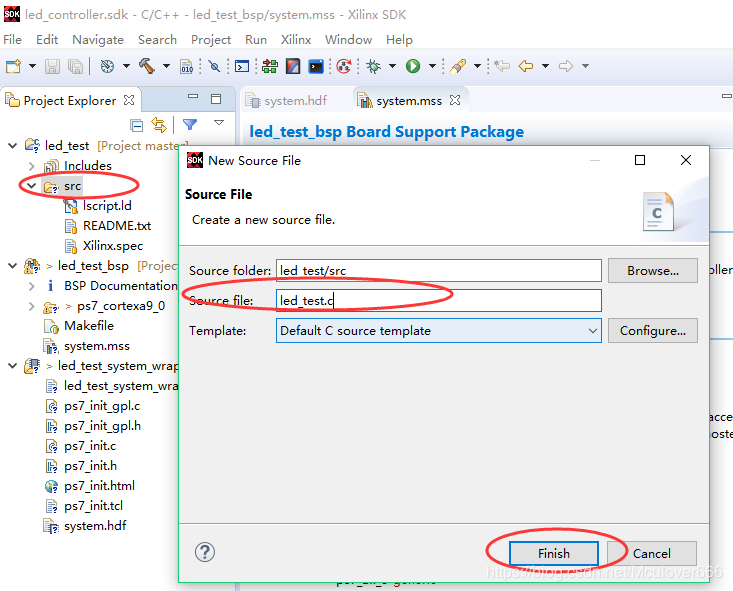Screen dimensions: 733x591
Task: Close the system.mss editor tab
Action: coord(455,100)
